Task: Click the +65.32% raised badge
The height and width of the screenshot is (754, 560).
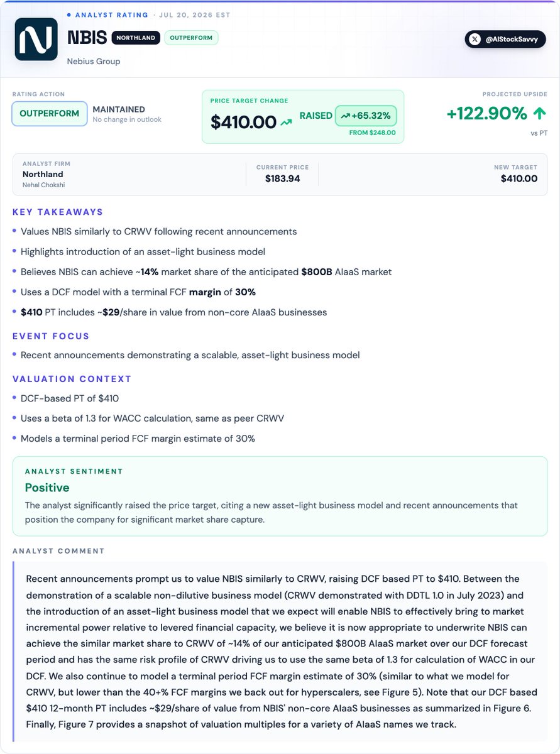Action: pos(366,116)
